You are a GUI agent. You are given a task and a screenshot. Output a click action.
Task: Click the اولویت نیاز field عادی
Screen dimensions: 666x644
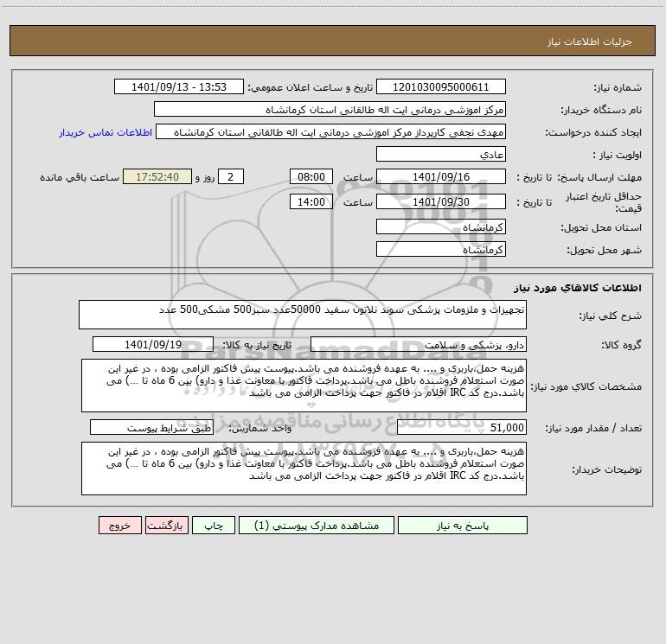[441, 155]
